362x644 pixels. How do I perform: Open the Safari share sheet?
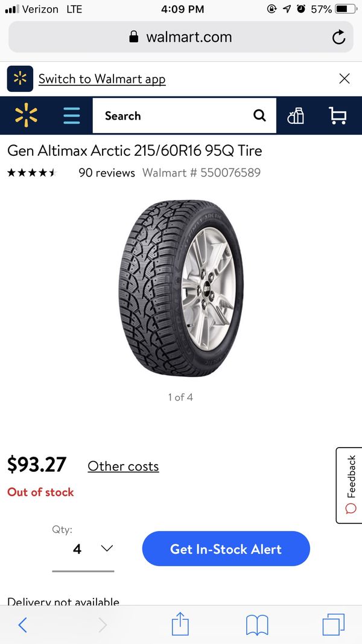[180, 624]
